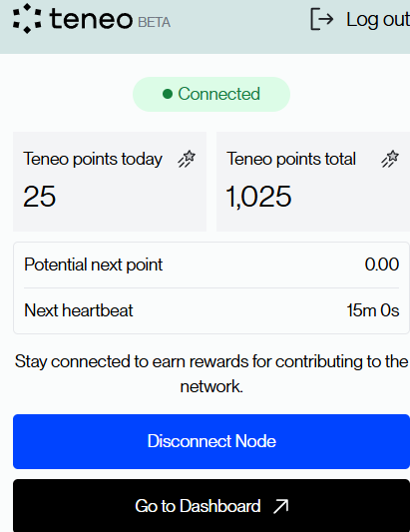
Task: Select the Teneo points today card
Action: tap(110, 182)
